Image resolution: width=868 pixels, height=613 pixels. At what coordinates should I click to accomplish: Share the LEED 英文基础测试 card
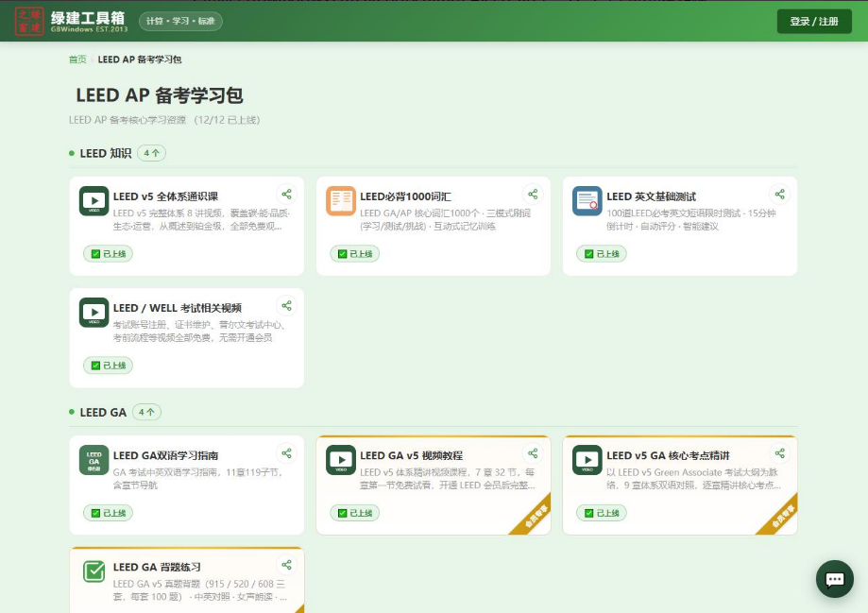coord(779,195)
